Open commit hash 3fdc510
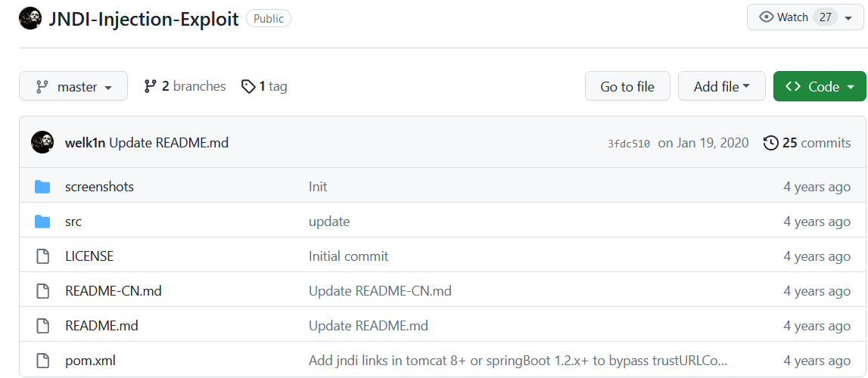The image size is (868, 378). click(629, 144)
